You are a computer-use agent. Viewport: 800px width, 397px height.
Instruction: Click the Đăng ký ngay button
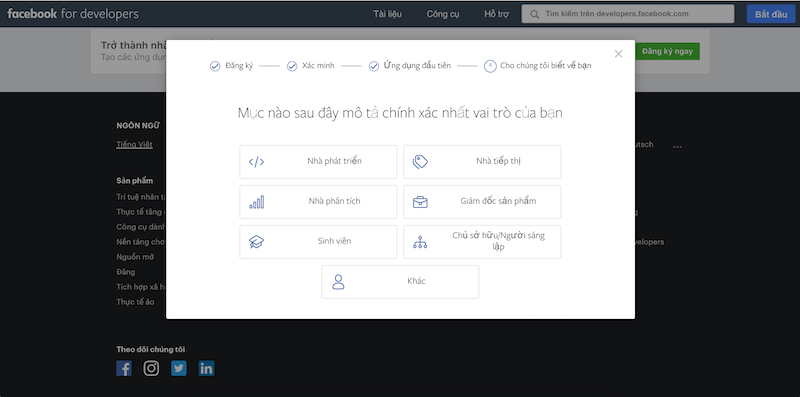pos(667,52)
